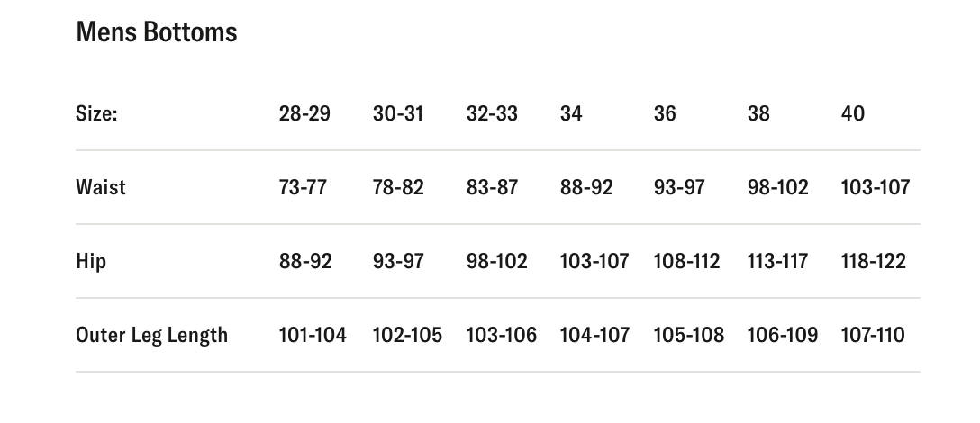
Task: Click waist value 73-77
Action: tap(303, 188)
